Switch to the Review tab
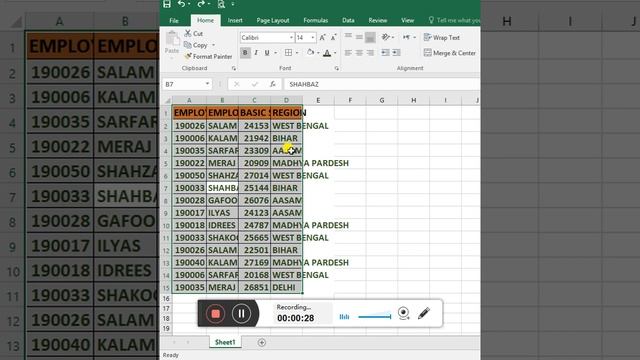 click(x=378, y=20)
